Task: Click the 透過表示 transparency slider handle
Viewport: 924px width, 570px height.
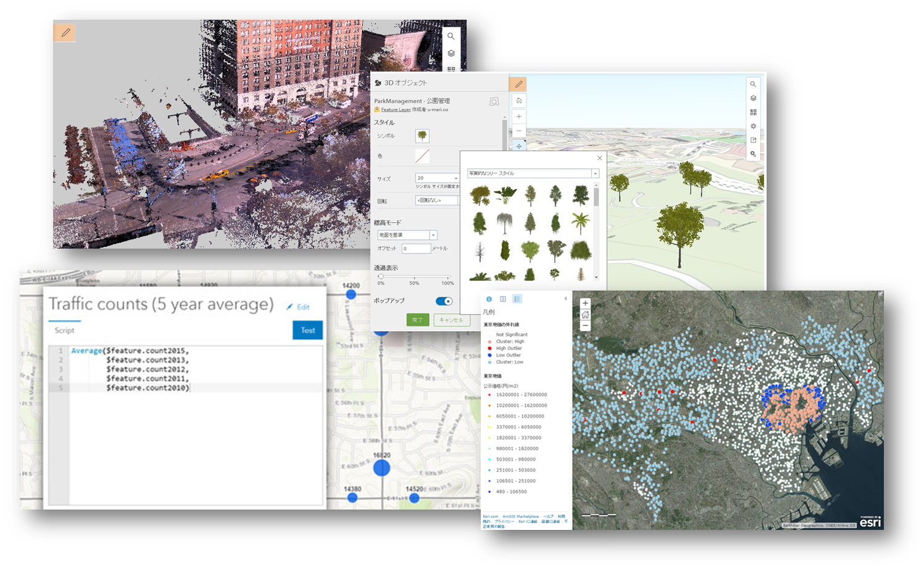Action: point(381,276)
